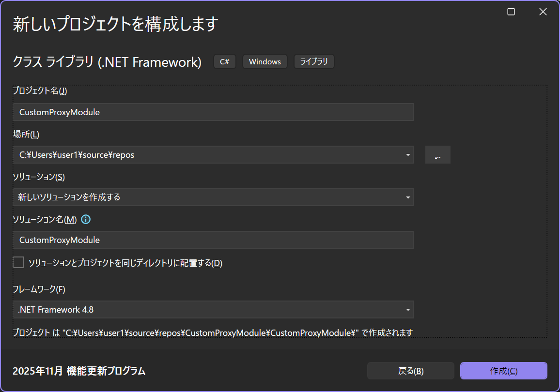Click the Windows platform tag

[x=264, y=62]
